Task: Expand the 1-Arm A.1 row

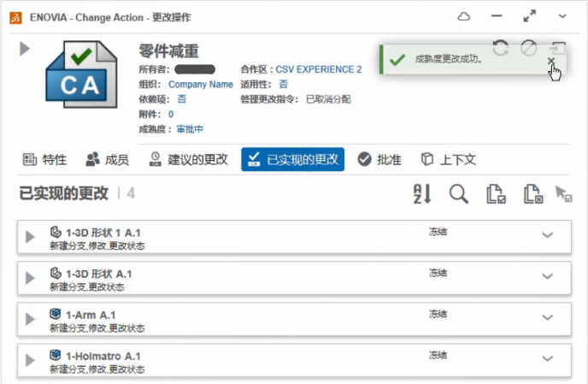Action: pos(30,320)
